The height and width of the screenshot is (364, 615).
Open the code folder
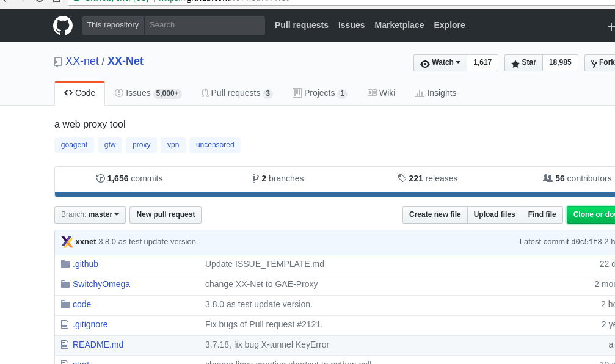[82, 304]
